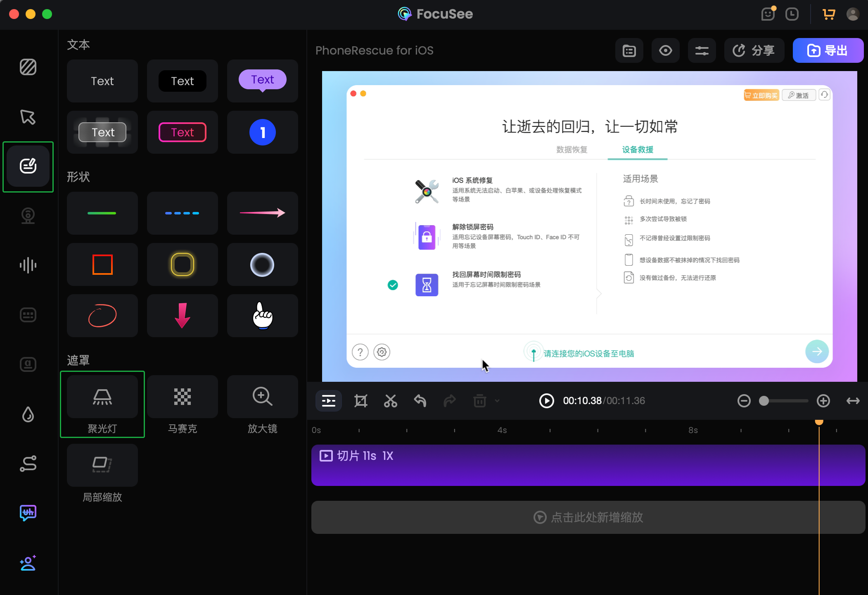Click the crop tool in timeline toolbar
This screenshot has height=595, width=868.
coord(360,401)
